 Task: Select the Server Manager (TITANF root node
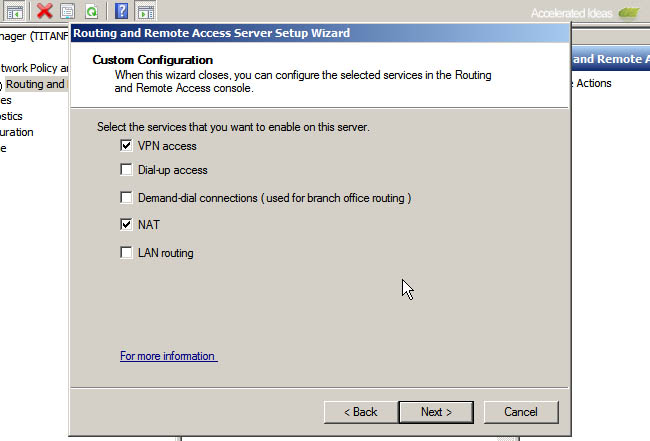pos(34,36)
